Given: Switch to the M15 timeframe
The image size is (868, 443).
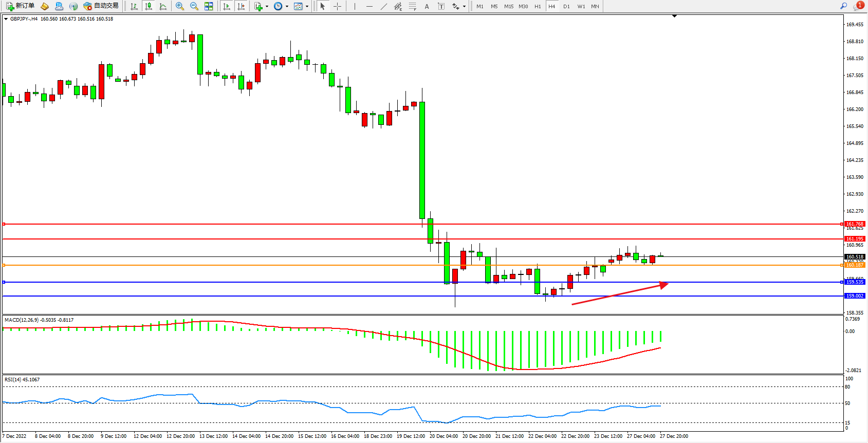Looking at the screenshot, I should click(509, 6).
